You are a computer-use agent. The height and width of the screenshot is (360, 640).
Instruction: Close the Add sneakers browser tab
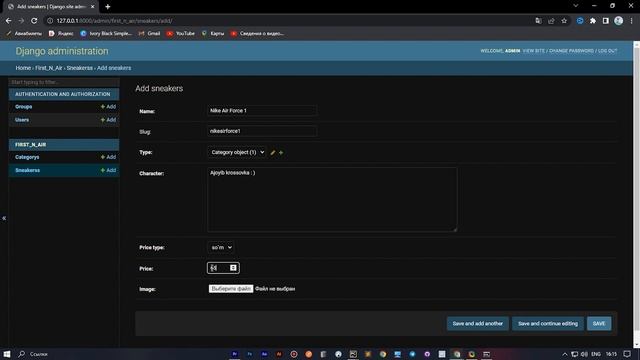[93, 7]
